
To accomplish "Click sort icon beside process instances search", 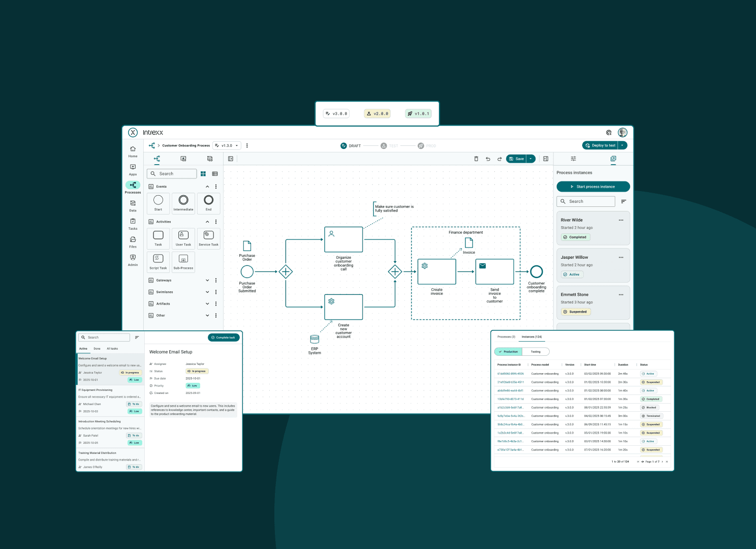I will click(x=623, y=201).
